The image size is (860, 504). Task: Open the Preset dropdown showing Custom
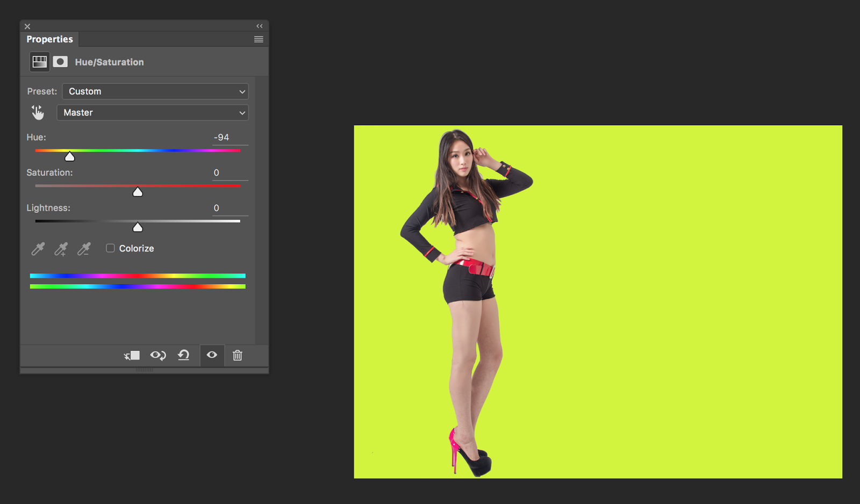155,91
